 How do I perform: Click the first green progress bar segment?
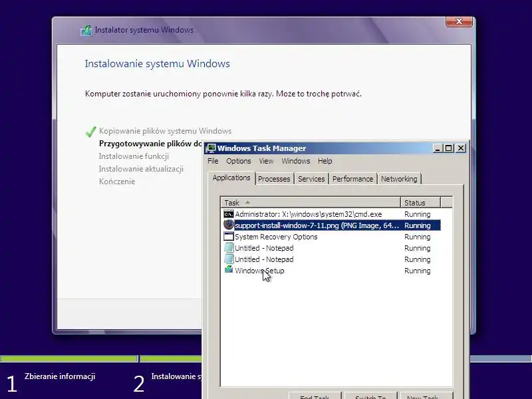coord(68,358)
